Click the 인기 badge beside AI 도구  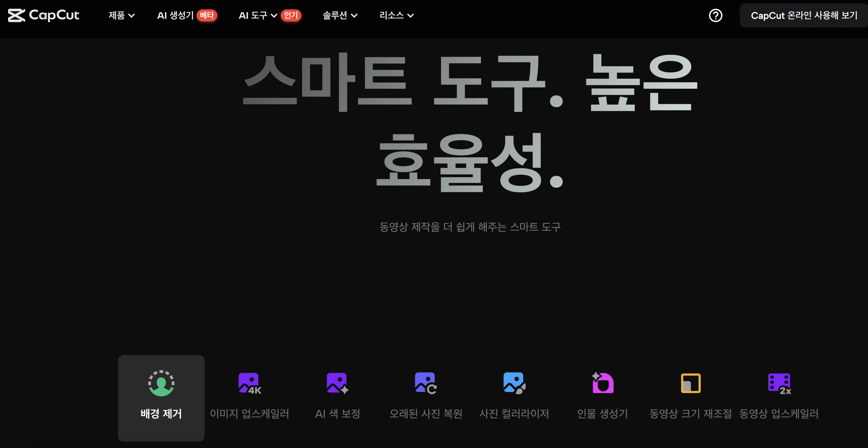click(291, 15)
